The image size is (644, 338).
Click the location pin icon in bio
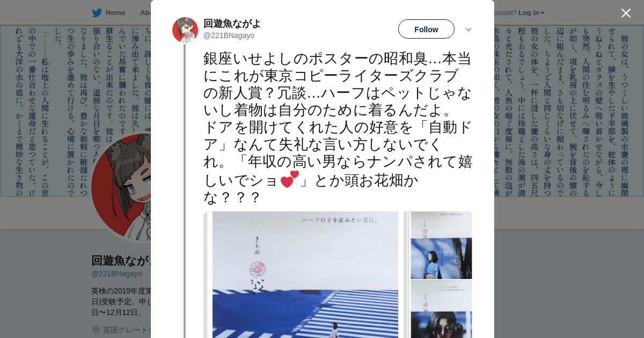click(x=96, y=330)
